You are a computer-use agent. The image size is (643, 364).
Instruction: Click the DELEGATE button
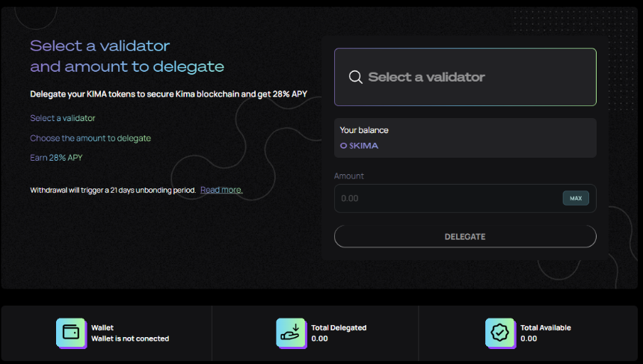pyautogui.click(x=465, y=236)
